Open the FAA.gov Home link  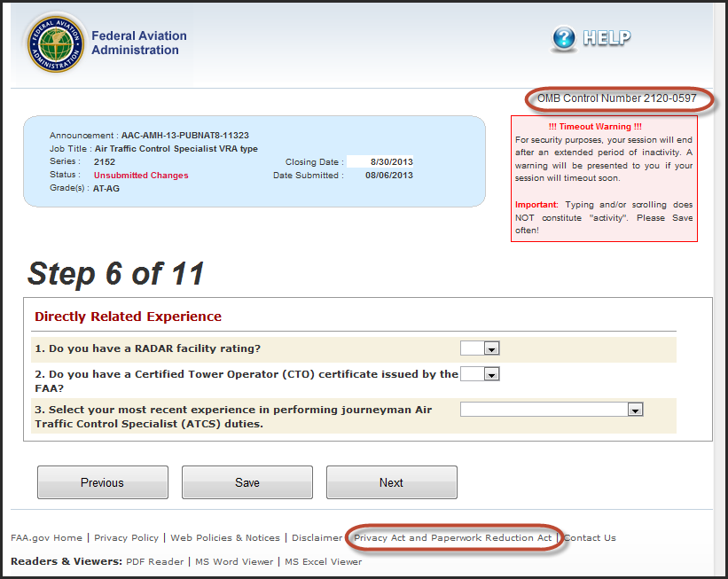[x=46, y=537]
